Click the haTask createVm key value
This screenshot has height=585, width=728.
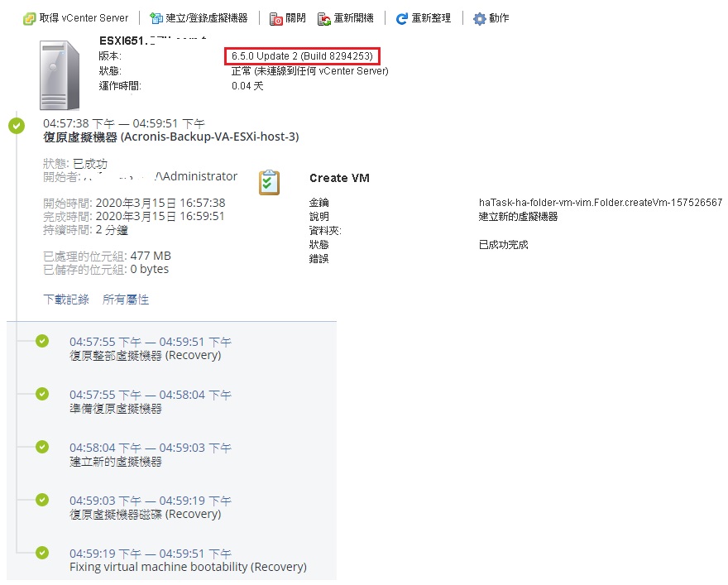601,203
